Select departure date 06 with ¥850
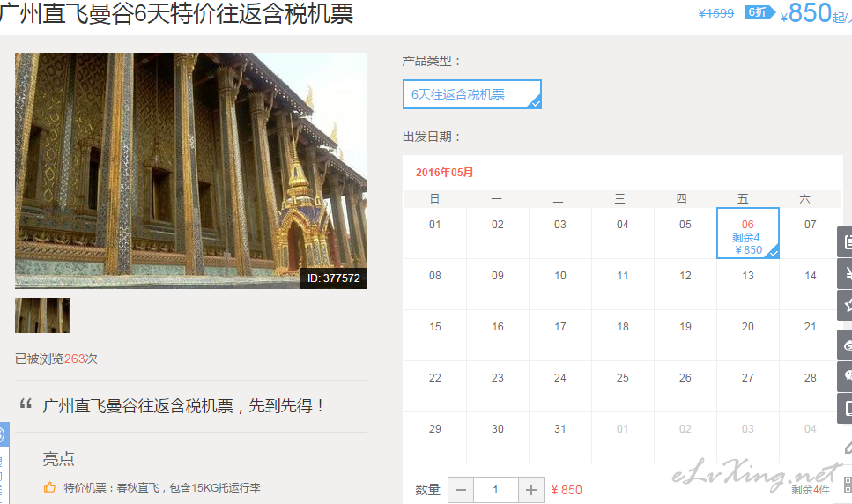Image resolution: width=852 pixels, height=504 pixels. pyautogui.click(x=748, y=233)
